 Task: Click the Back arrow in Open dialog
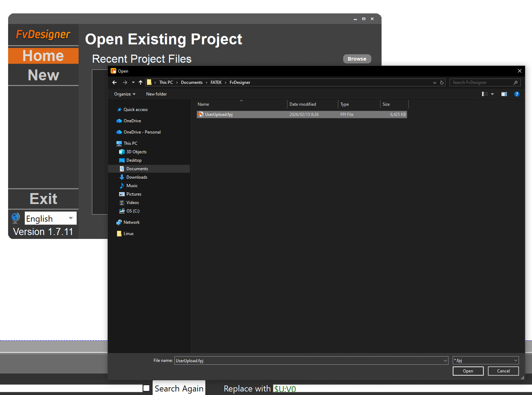(115, 82)
